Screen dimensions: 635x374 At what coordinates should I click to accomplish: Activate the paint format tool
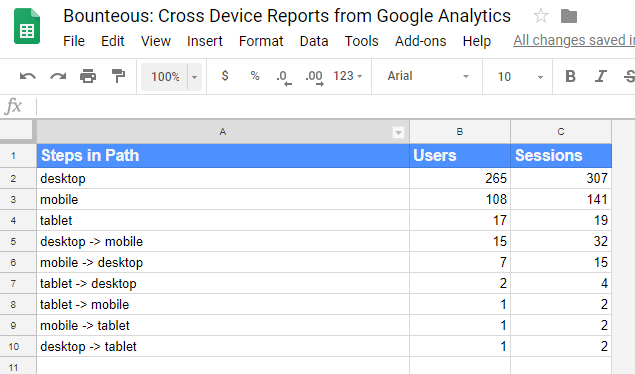click(118, 76)
